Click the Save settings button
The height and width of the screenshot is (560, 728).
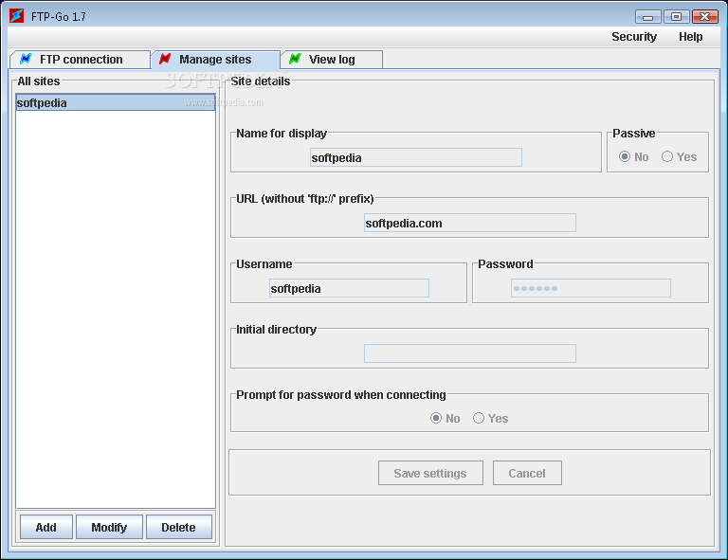430,473
